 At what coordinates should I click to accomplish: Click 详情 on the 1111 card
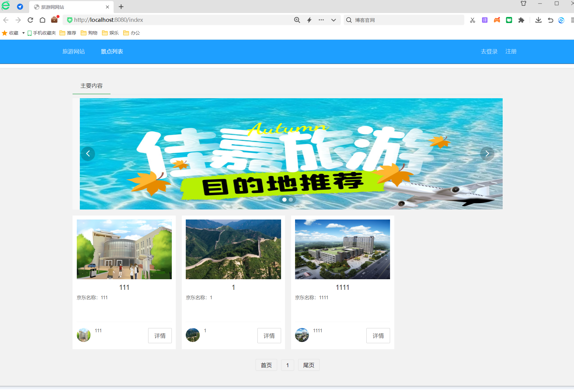(x=378, y=336)
